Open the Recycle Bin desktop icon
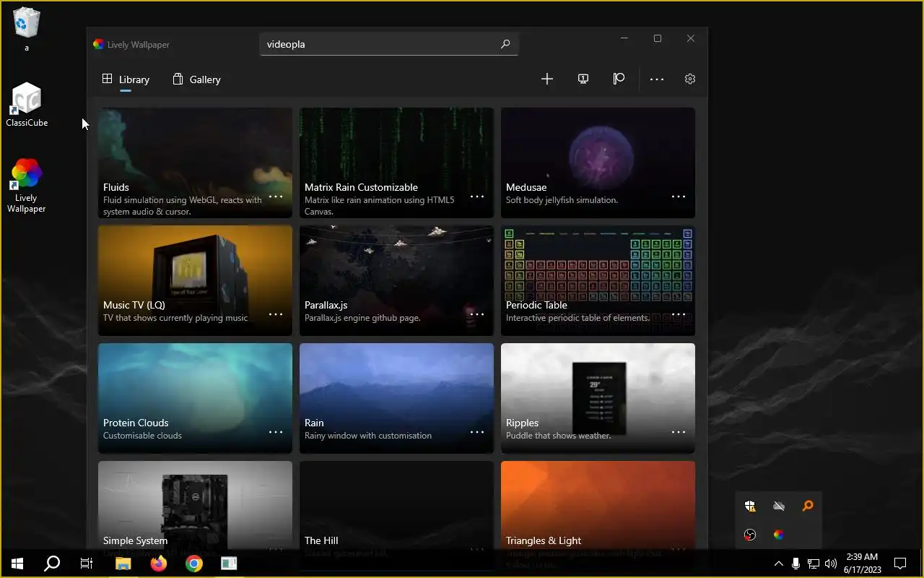Screen dimensions: 924x578 (27, 29)
